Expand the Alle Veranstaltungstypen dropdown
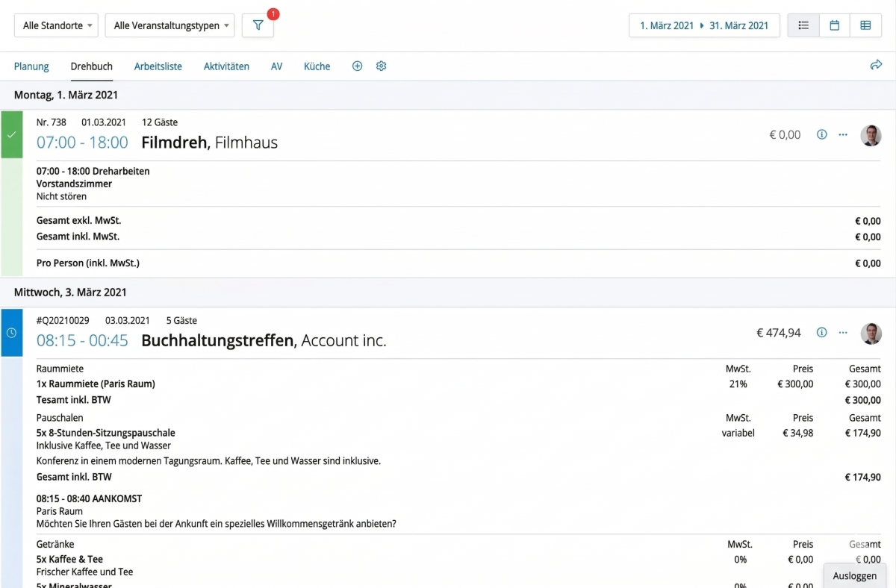Image resolution: width=896 pixels, height=588 pixels. coord(169,25)
